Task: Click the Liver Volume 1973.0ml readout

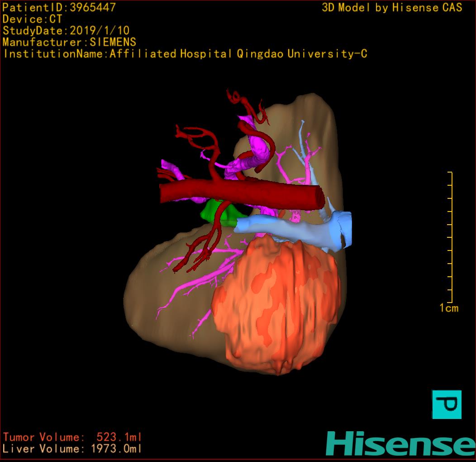Action: click(72, 449)
